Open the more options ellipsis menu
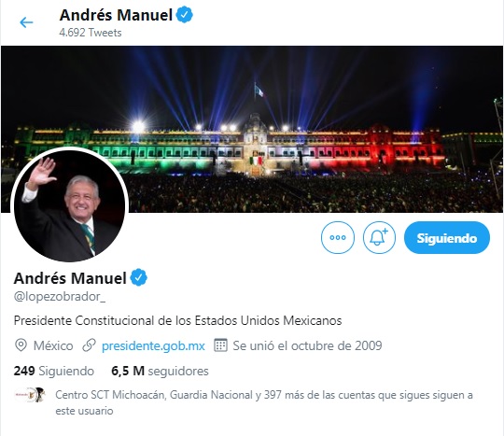This screenshot has width=504, height=436. (338, 238)
